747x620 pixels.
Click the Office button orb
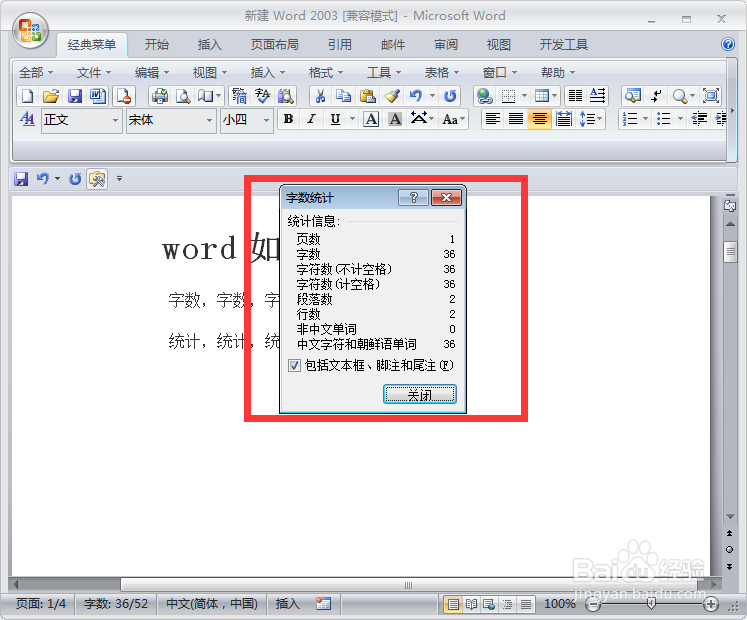pyautogui.click(x=30, y=30)
